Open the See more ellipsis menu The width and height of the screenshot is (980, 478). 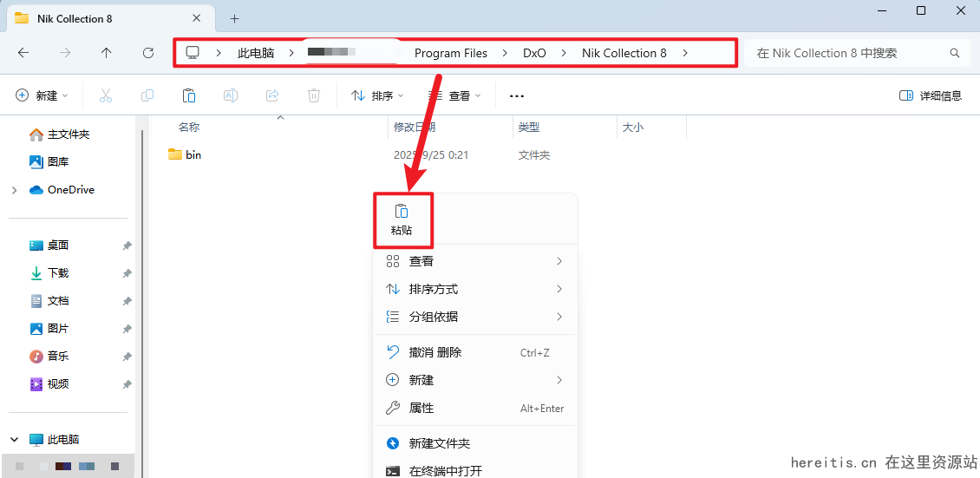pyautogui.click(x=516, y=95)
